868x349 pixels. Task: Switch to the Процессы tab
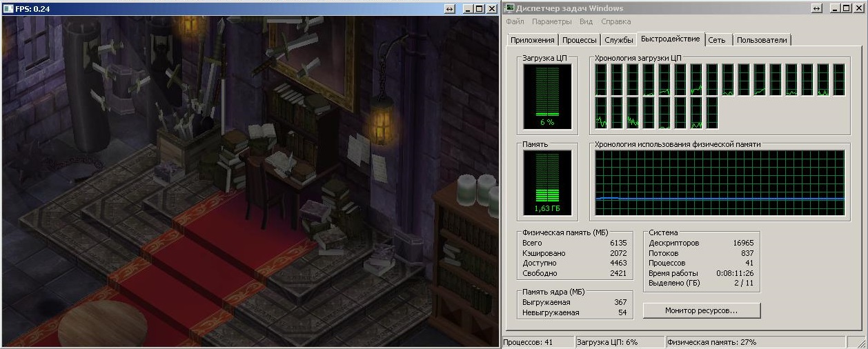pyautogui.click(x=579, y=40)
